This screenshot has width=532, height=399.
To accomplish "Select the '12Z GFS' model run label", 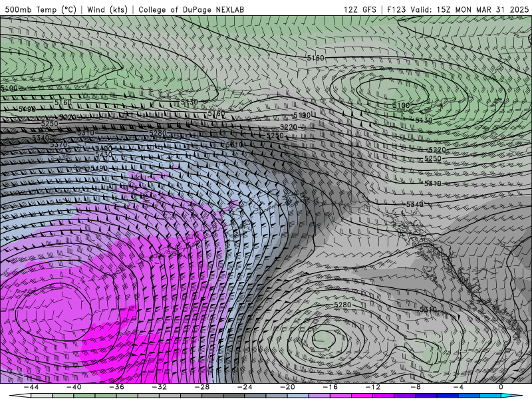I will tap(360, 9).
